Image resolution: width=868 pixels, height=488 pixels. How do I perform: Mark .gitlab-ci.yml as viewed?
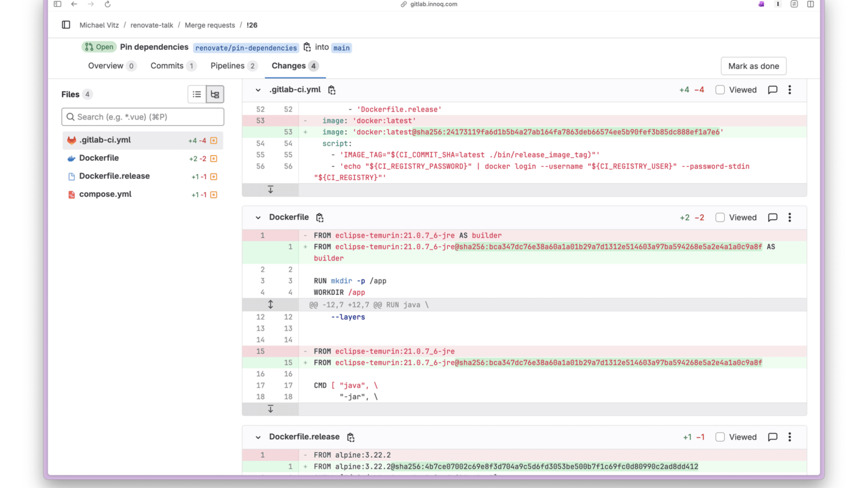coord(720,90)
